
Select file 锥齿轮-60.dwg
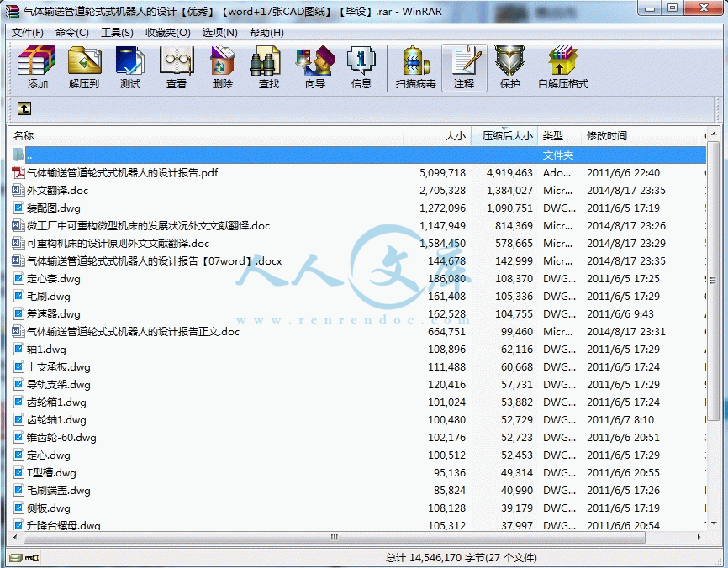coord(61,437)
